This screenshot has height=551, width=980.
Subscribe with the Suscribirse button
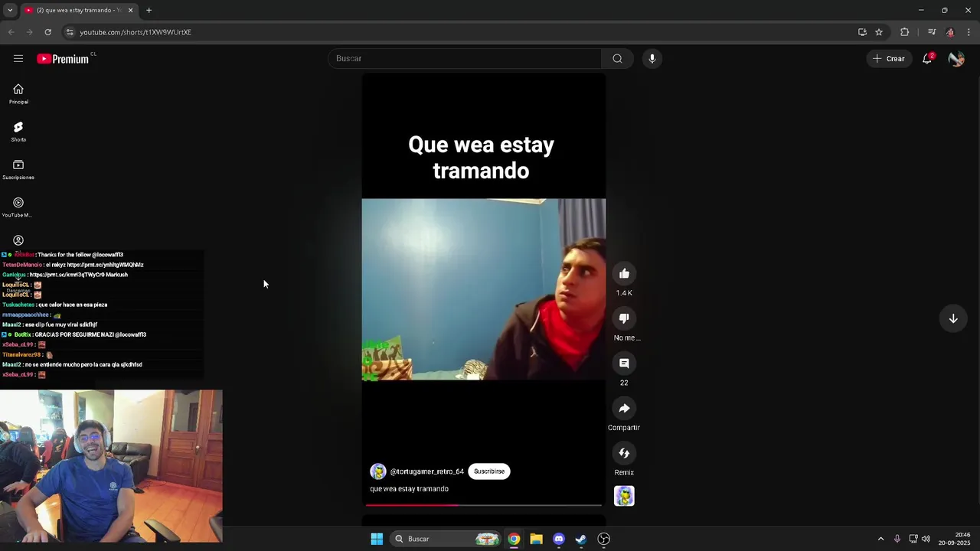489,471
